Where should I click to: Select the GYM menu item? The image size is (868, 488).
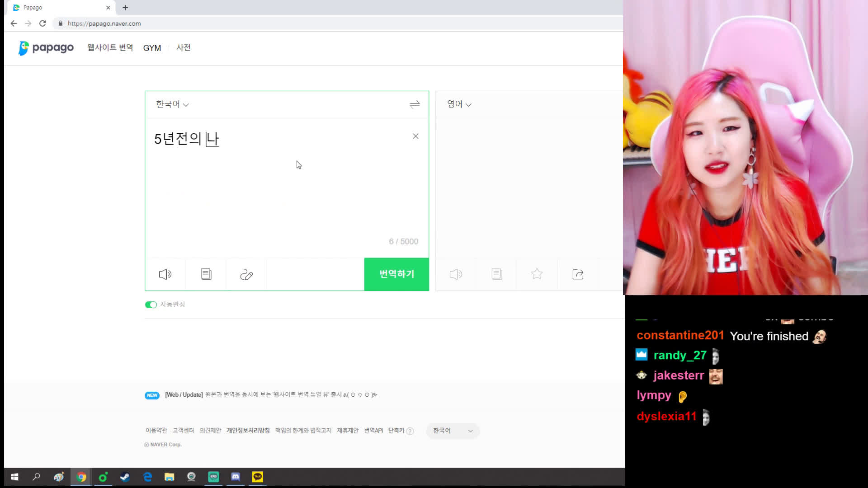tap(152, 47)
